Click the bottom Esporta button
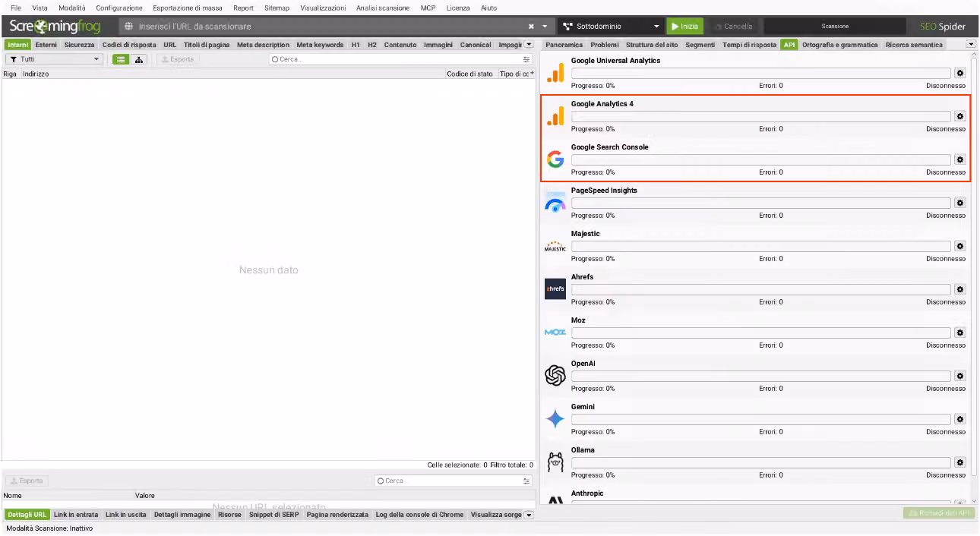The image size is (980, 536). [27, 481]
